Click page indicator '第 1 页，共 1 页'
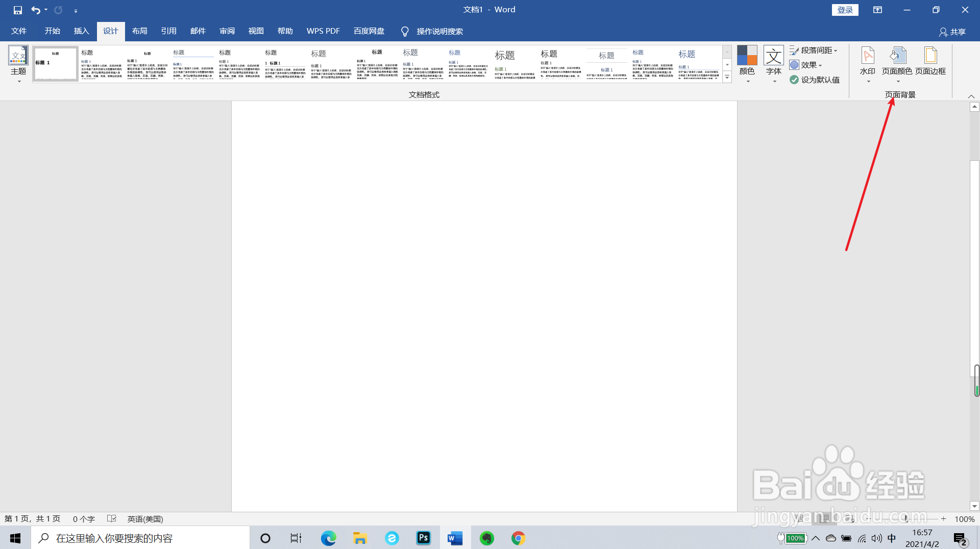 pyautogui.click(x=33, y=519)
